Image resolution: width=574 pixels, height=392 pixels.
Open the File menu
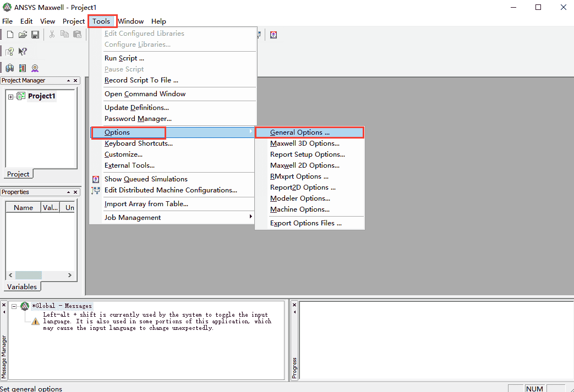tap(7, 21)
